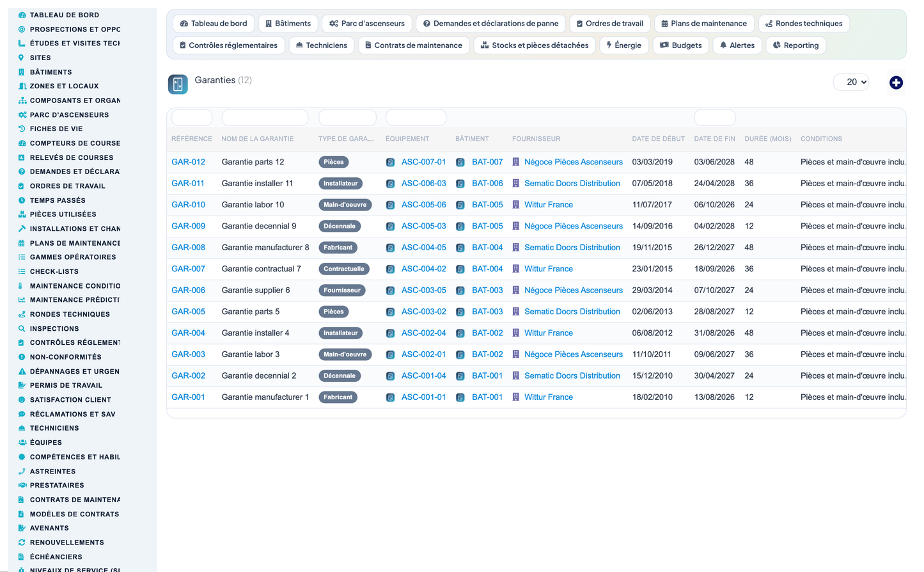Click the Fournisseur badge in GAR-006 row
This screenshot has width=924, height=572.
tap(342, 290)
